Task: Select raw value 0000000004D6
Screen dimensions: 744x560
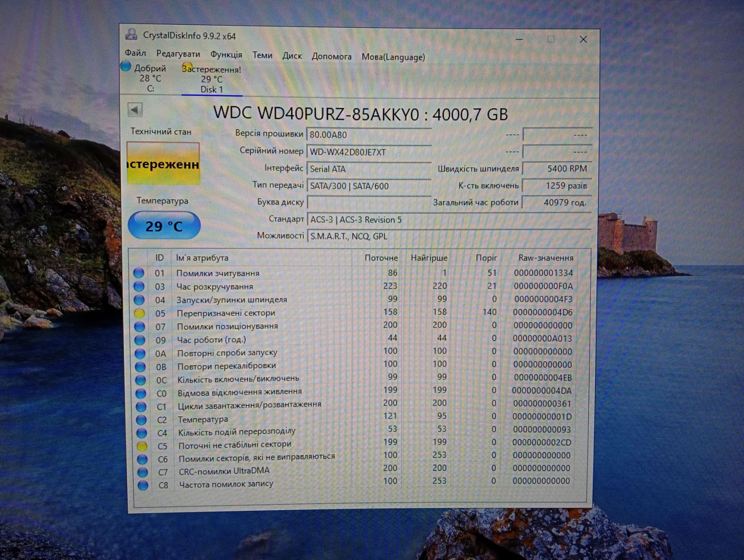Action: click(542, 312)
